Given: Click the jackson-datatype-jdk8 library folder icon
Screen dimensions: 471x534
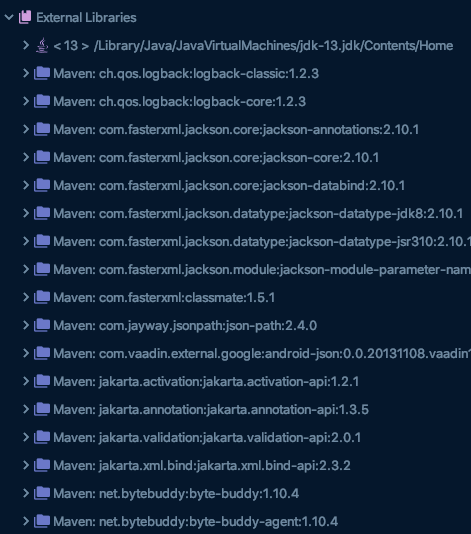Looking at the screenshot, I should point(42,213).
